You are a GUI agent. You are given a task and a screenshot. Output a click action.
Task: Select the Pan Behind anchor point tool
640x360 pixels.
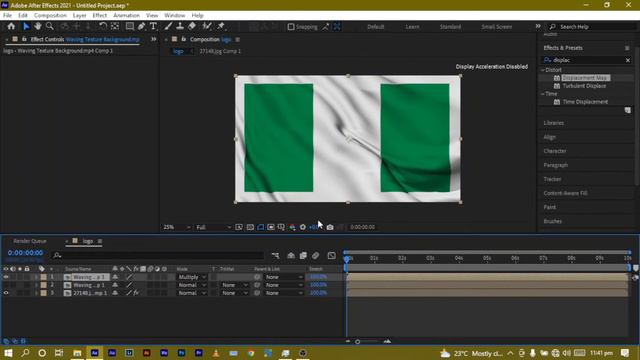115,26
